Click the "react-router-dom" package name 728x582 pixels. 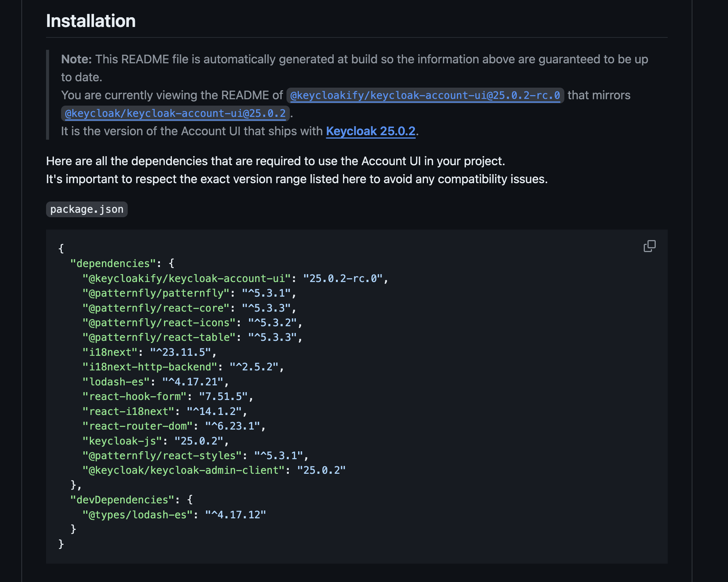coord(137,426)
